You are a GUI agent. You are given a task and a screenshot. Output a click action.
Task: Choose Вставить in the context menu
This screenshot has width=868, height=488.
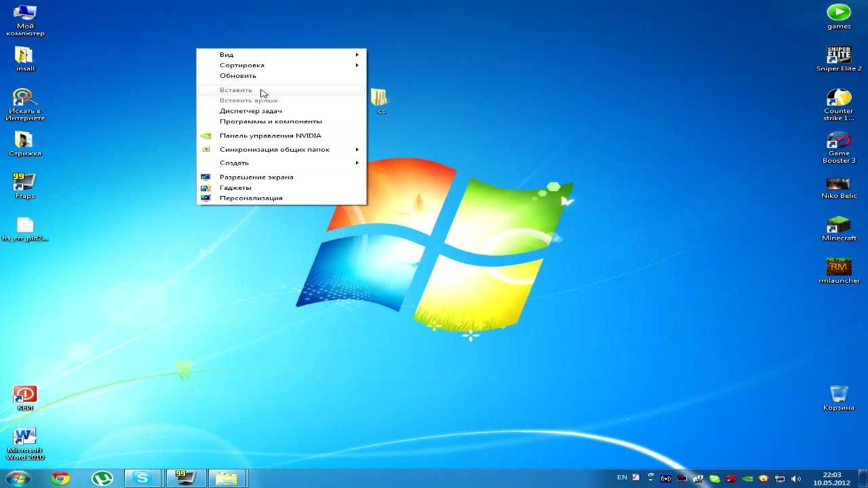pyautogui.click(x=281, y=89)
